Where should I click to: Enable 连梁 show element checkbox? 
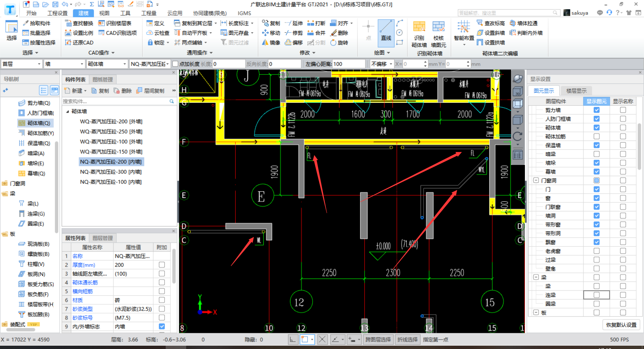click(596, 295)
